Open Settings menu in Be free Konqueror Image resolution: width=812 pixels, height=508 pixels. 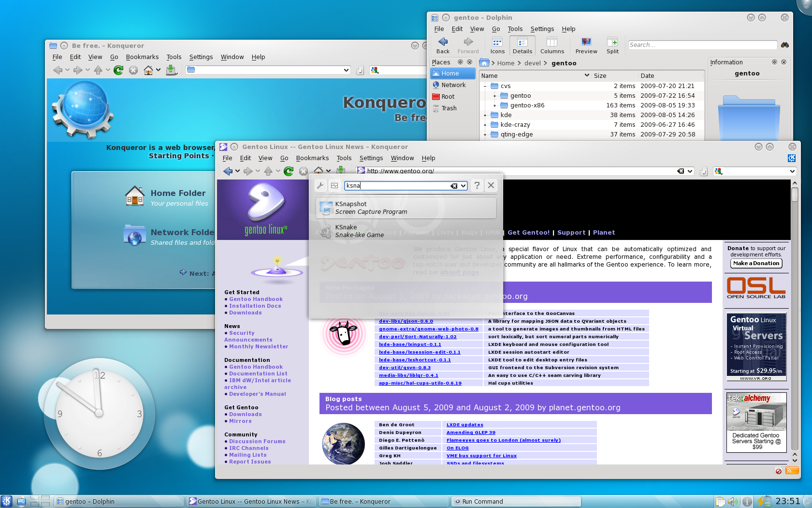pos(201,57)
